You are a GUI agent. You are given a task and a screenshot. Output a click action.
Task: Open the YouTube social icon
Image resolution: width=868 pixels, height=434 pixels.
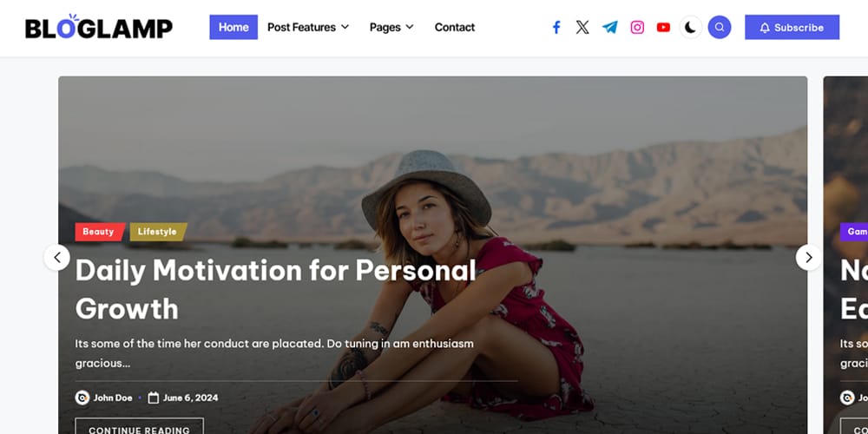tap(663, 27)
